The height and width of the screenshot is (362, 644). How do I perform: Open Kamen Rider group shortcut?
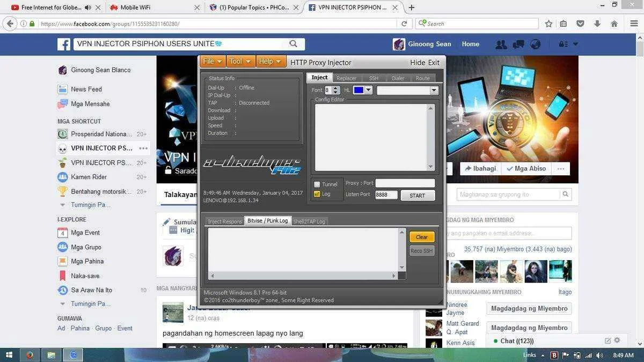tap(89, 177)
